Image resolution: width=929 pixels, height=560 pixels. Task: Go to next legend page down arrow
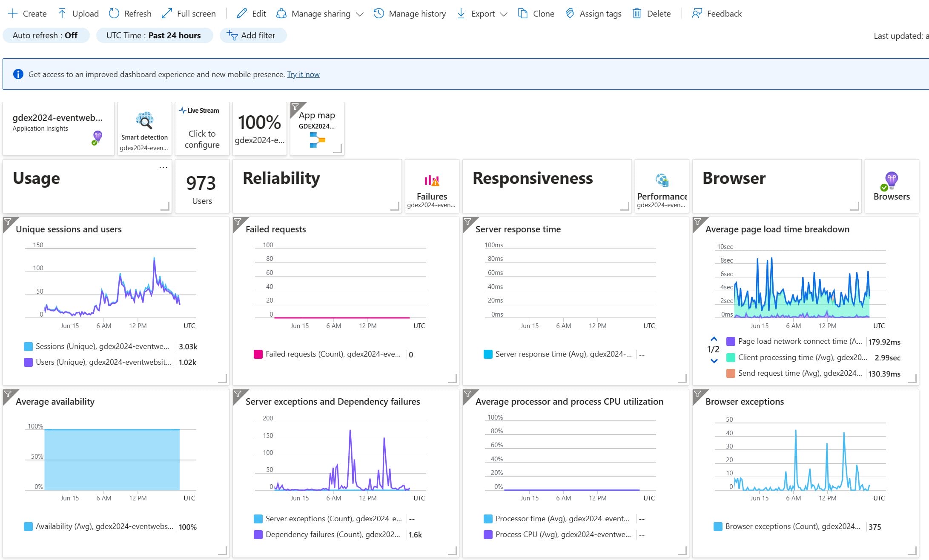(x=714, y=361)
